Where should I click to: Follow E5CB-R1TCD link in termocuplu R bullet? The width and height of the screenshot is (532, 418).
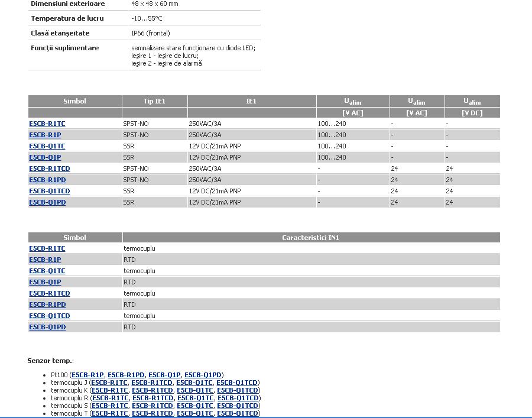point(153,398)
